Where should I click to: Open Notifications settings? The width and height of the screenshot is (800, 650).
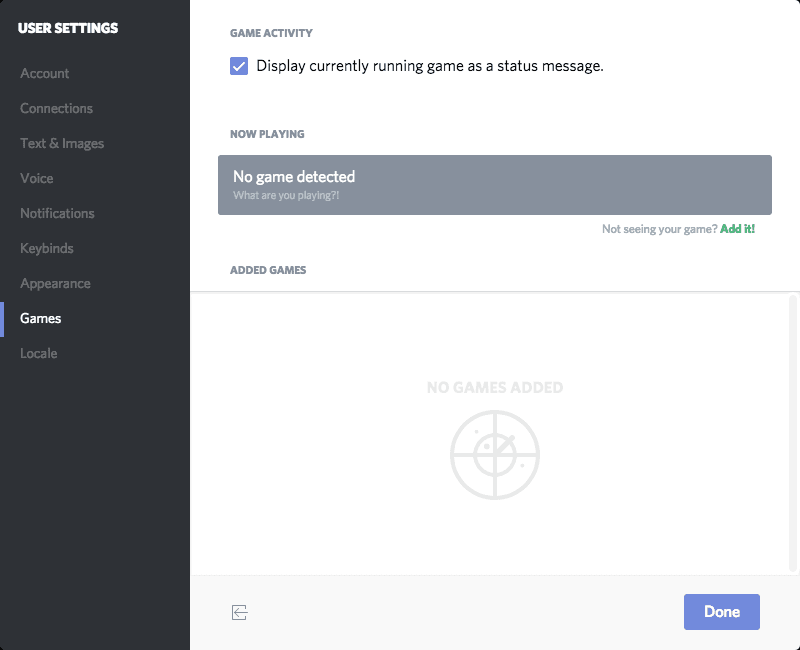(x=57, y=213)
